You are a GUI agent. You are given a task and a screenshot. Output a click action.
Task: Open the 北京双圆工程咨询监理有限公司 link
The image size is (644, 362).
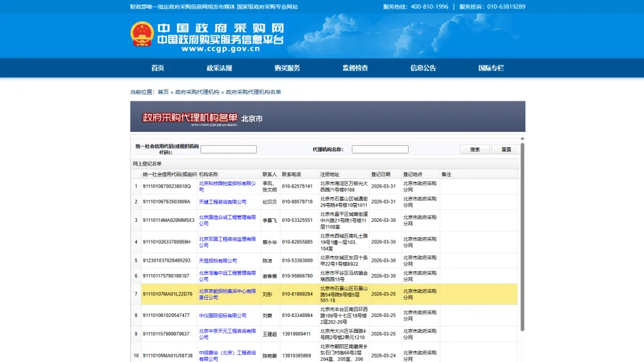click(x=228, y=242)
